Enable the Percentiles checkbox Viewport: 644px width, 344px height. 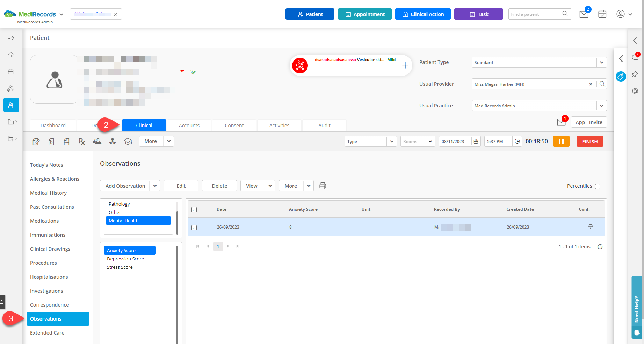598,186
